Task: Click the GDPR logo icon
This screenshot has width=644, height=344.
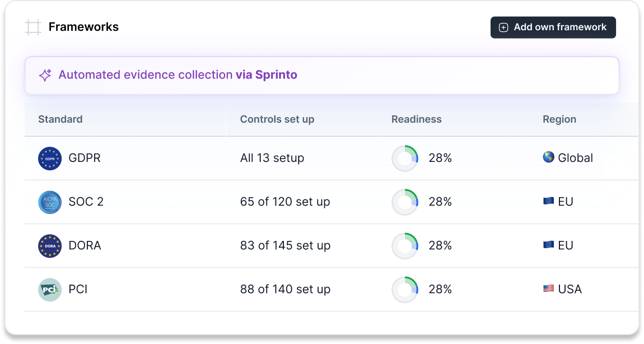Action: (x=50, y=159)
